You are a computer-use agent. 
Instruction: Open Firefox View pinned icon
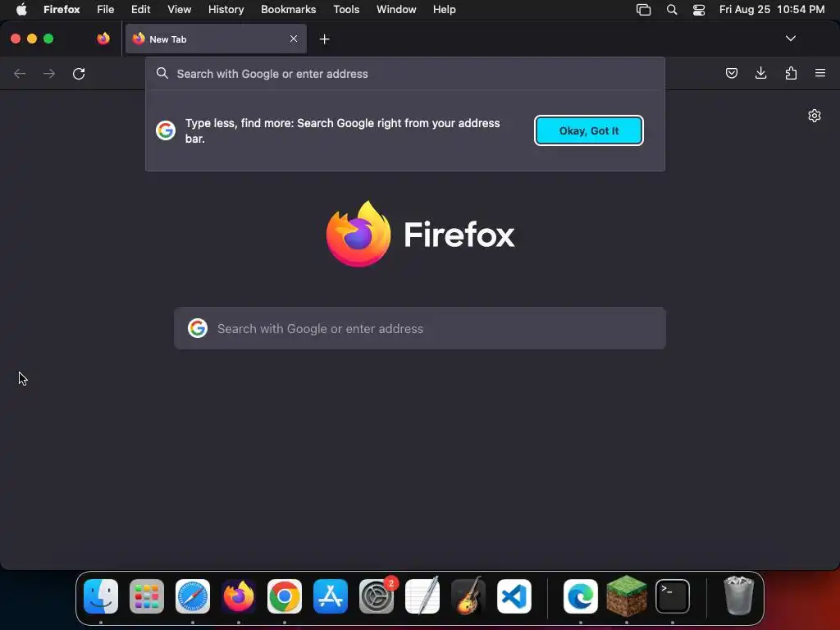[103, 39]
